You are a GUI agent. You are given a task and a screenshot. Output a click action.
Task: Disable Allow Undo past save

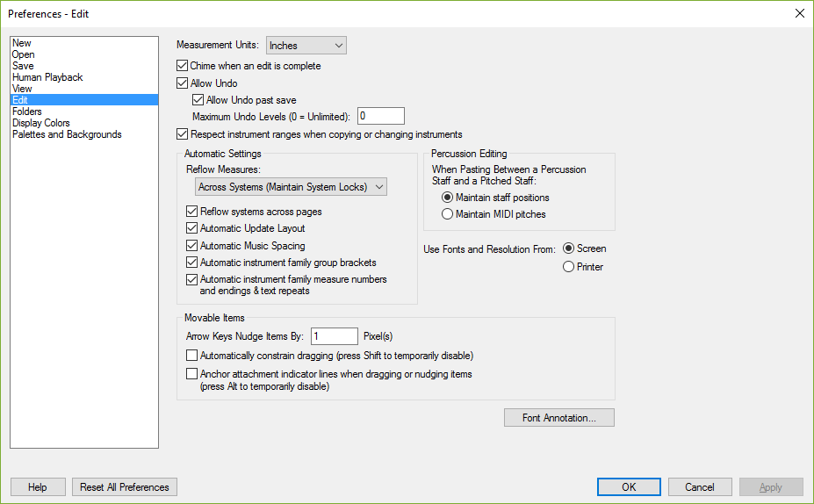(x=198, y=99)
